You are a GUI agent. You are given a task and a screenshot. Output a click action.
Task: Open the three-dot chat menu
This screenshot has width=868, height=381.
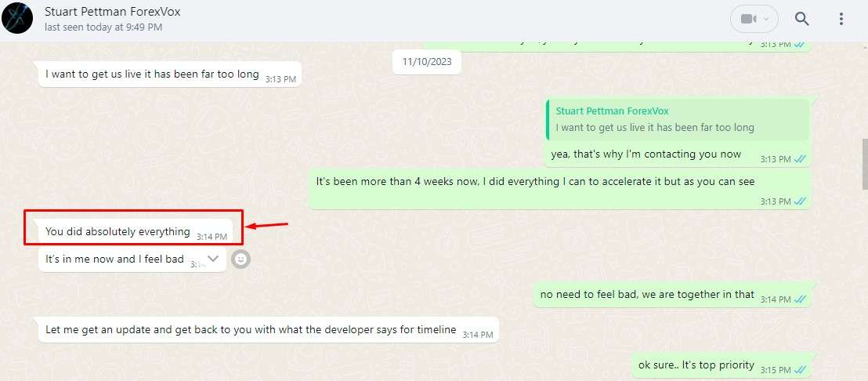(x=841, y=19)
